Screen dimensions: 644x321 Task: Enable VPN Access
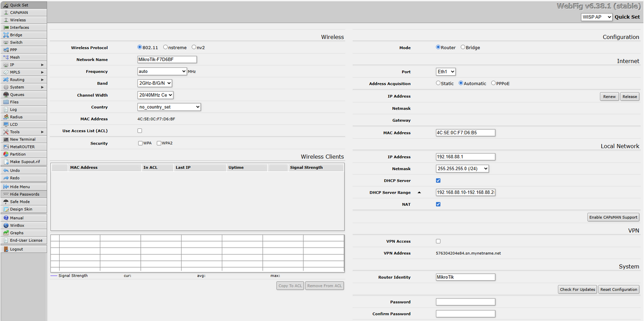[x=438, y=241]
